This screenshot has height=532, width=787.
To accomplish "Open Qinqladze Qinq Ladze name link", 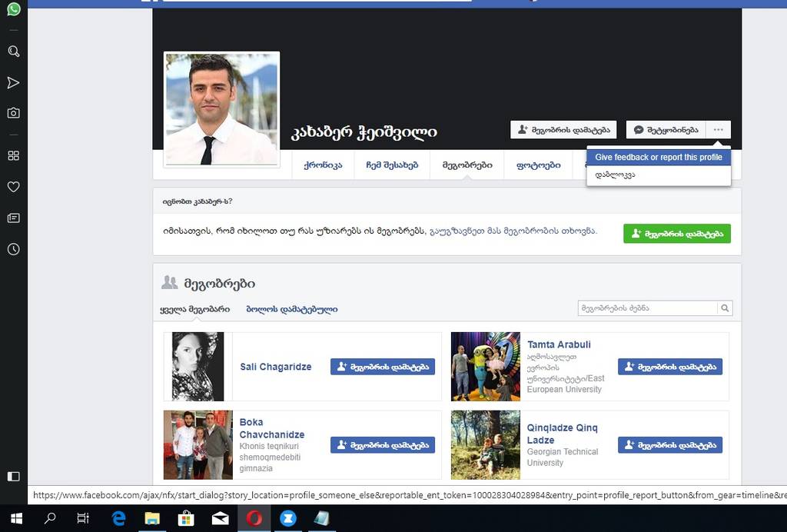I will [562, 434].
